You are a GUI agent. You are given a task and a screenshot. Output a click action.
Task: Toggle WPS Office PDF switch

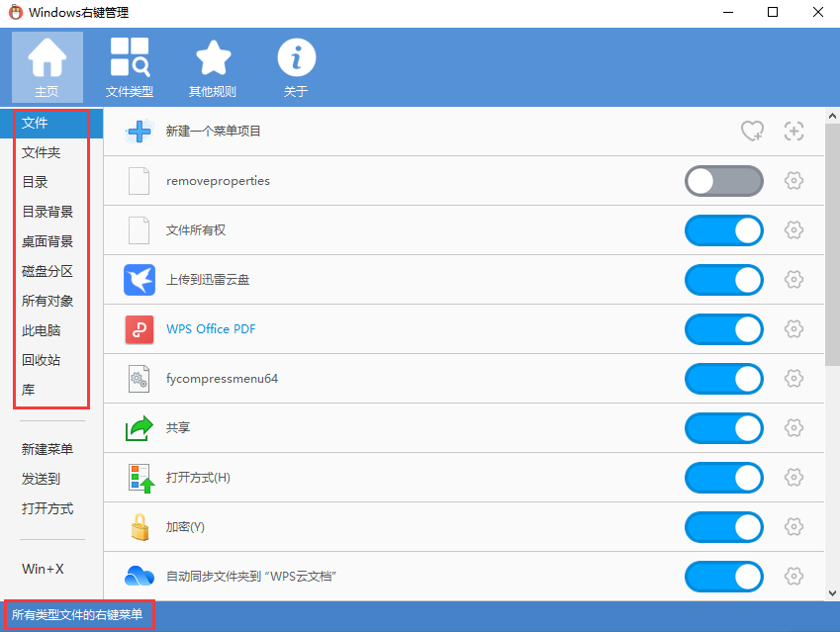click(724, 328)
